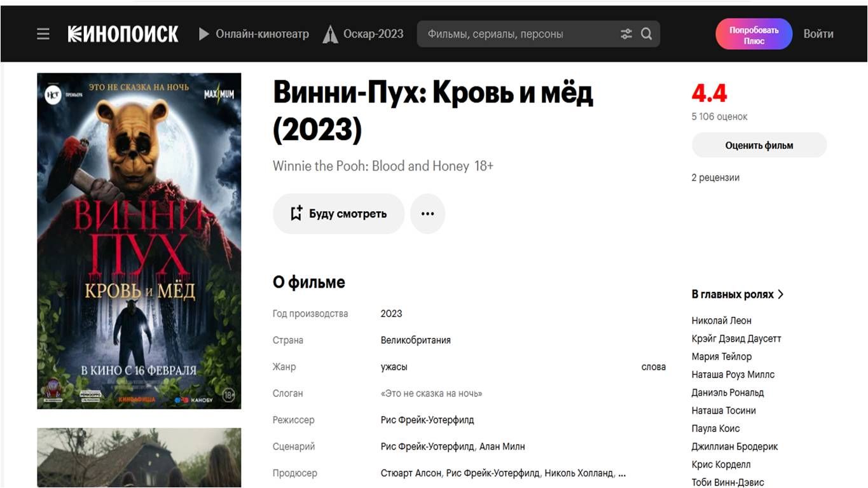Click the Kinopoisk logo
Viewport: 868px width, 488px height.
[123, 34]
